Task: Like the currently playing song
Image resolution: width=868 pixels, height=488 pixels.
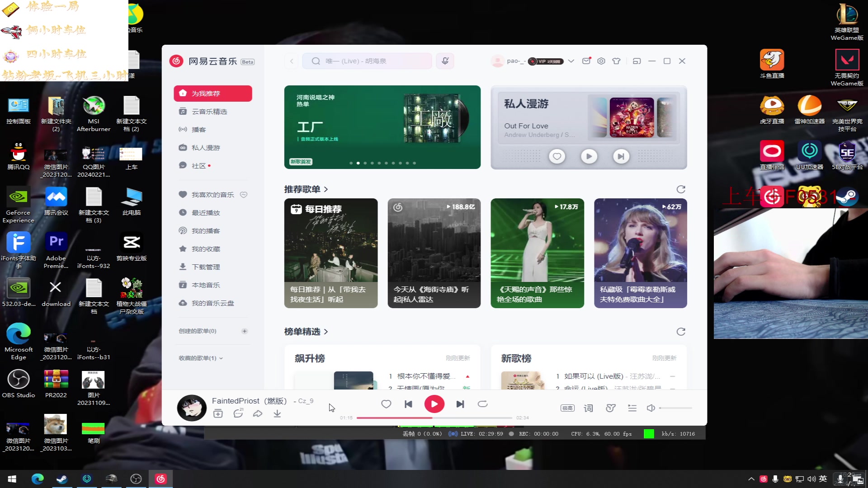Action: pos(386,404)
